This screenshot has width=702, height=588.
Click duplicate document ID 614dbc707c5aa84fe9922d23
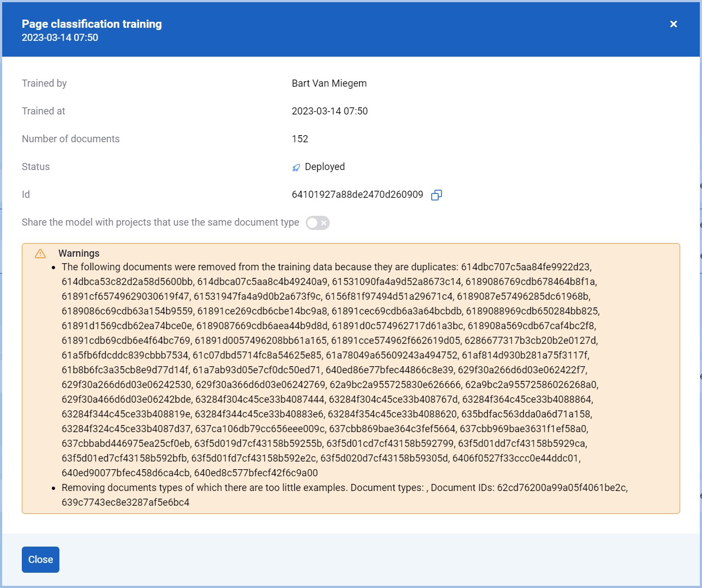tap(525, 267)
